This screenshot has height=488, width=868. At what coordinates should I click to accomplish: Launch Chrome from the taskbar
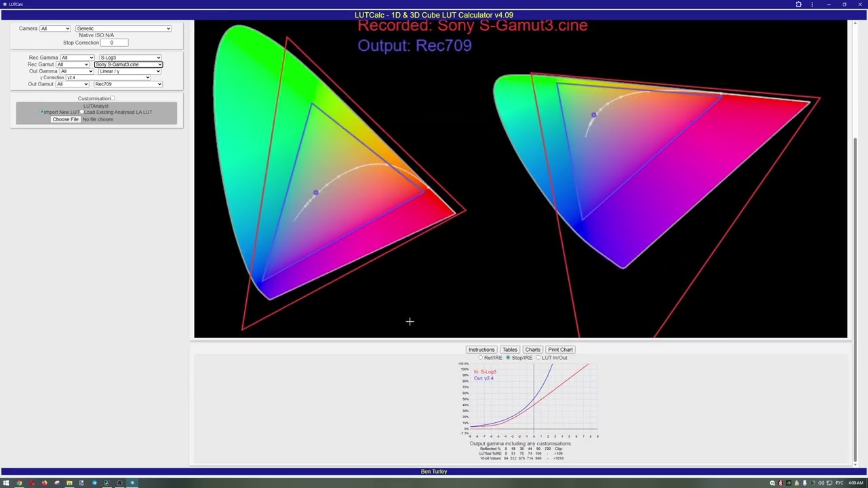point(19,483)
